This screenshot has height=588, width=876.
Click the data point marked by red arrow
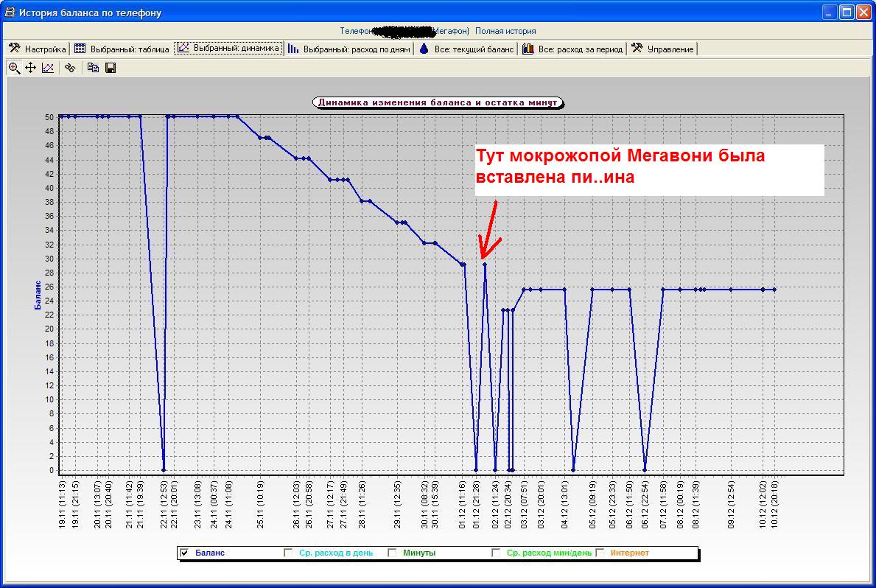[x=485, y=264]
